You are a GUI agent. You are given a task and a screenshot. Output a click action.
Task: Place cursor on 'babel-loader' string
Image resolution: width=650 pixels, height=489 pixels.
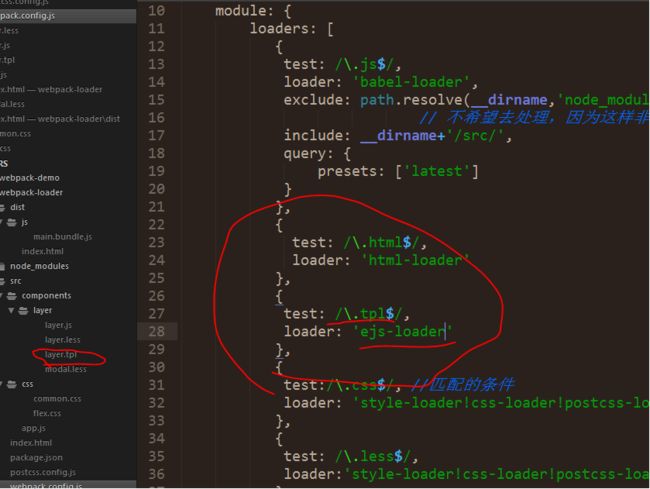pyautogui.click(x=411, y=82)
